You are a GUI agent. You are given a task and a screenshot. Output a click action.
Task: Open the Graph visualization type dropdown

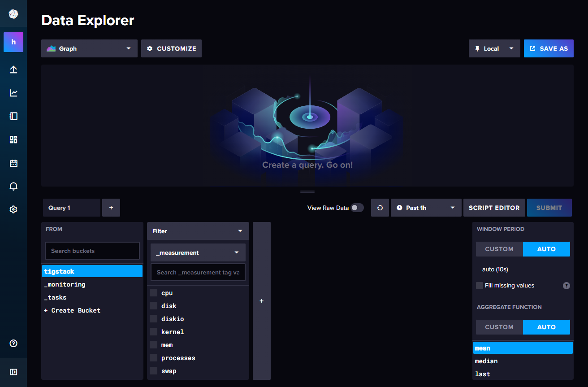point(89,48)
